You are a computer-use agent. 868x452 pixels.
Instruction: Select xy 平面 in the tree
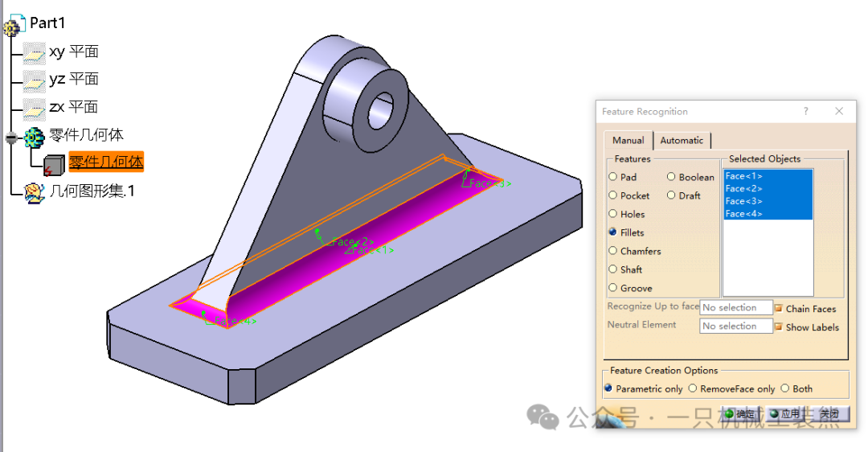[74, 51]
